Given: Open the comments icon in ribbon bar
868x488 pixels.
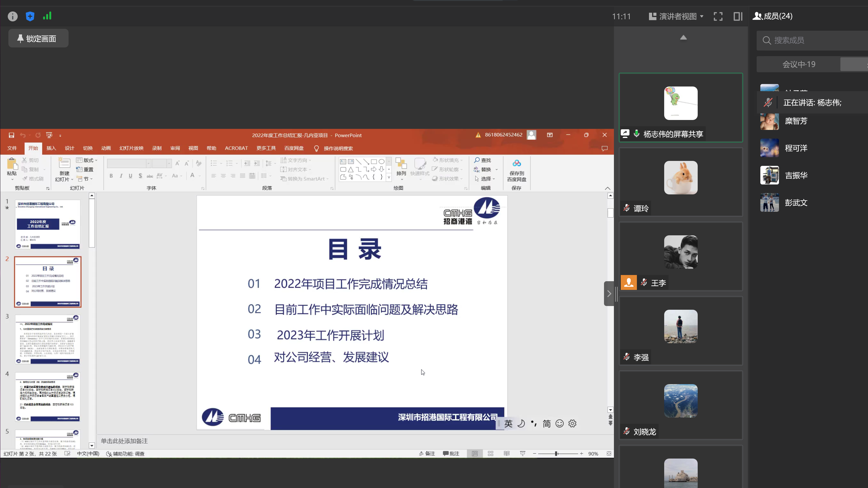Looking at the screenshot, I should (x=605, y=148).
